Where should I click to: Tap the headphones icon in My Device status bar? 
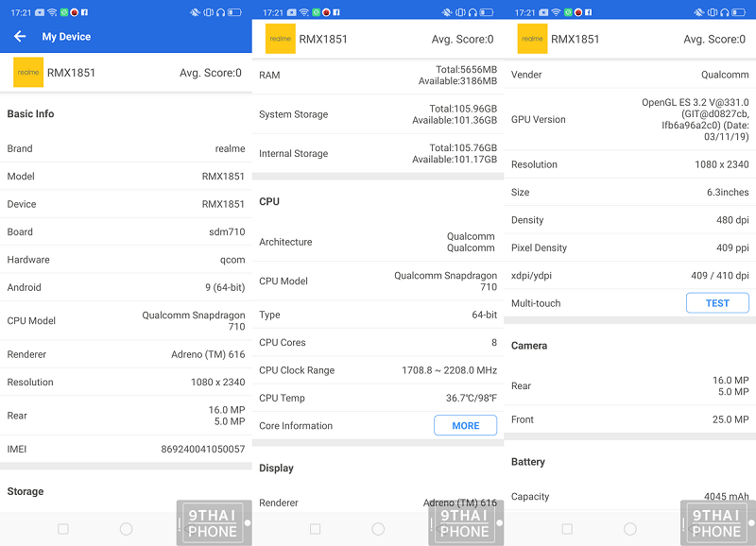[221, 12]
